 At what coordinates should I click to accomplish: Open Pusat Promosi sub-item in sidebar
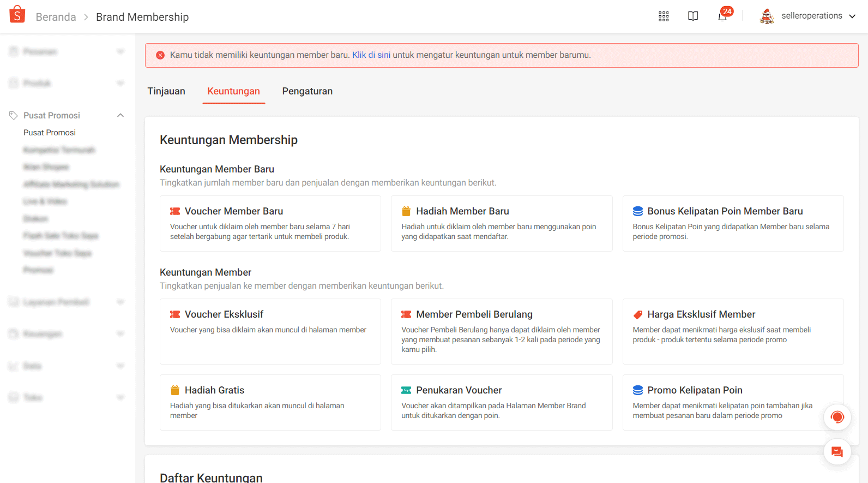tap(50, 133)
